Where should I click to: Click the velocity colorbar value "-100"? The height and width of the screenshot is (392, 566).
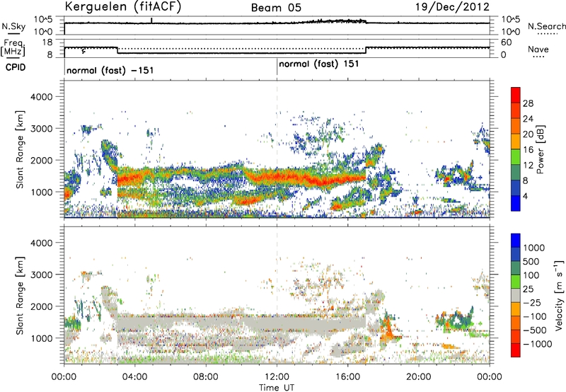[534, 316]
